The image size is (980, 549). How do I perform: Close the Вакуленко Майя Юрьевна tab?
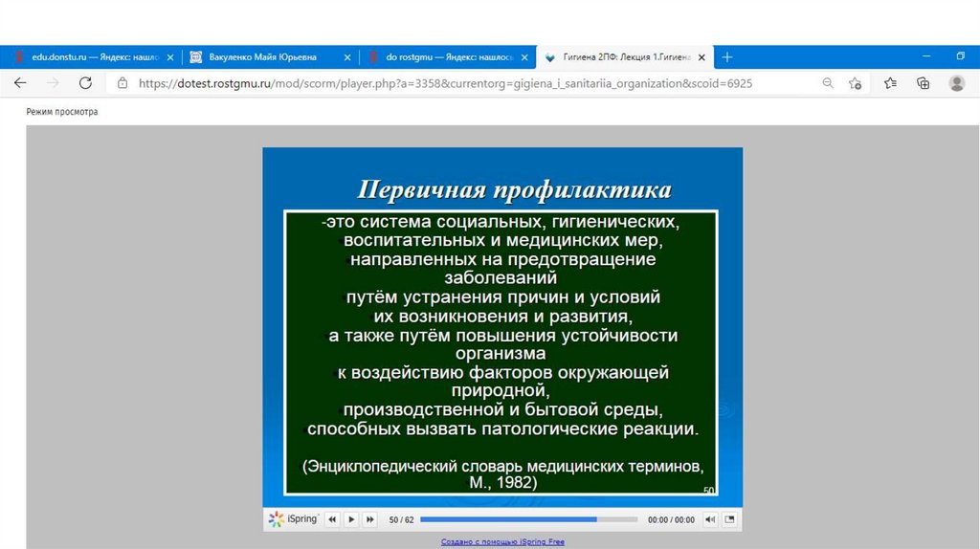click(347, 57)
